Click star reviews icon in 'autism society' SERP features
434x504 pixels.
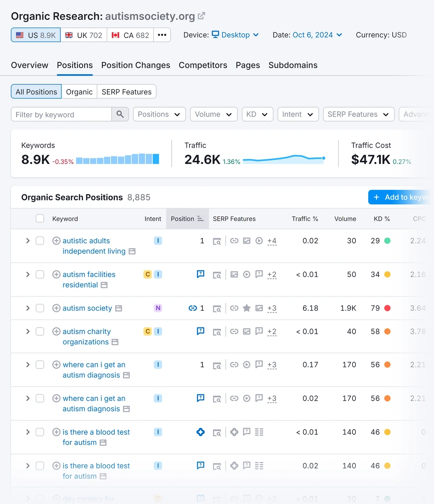(247, 308)
